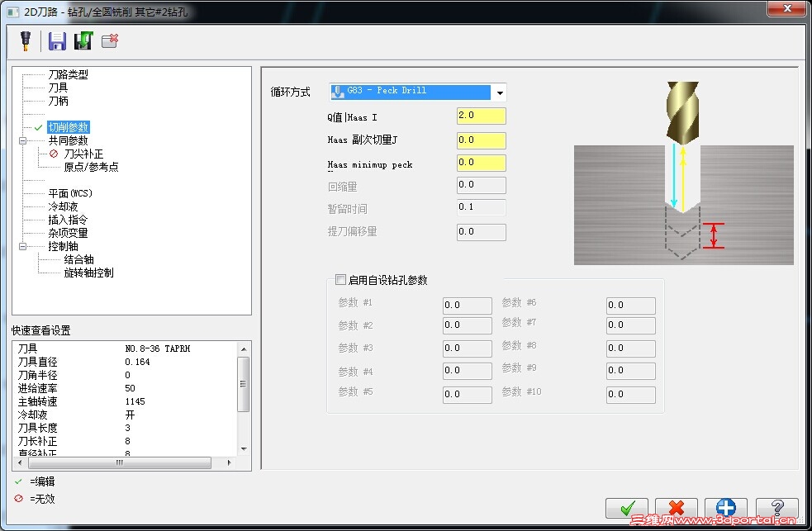Select 旋转轴控制 tree item
The height and width of the screenshot is (531, 812).
point(88,273)
